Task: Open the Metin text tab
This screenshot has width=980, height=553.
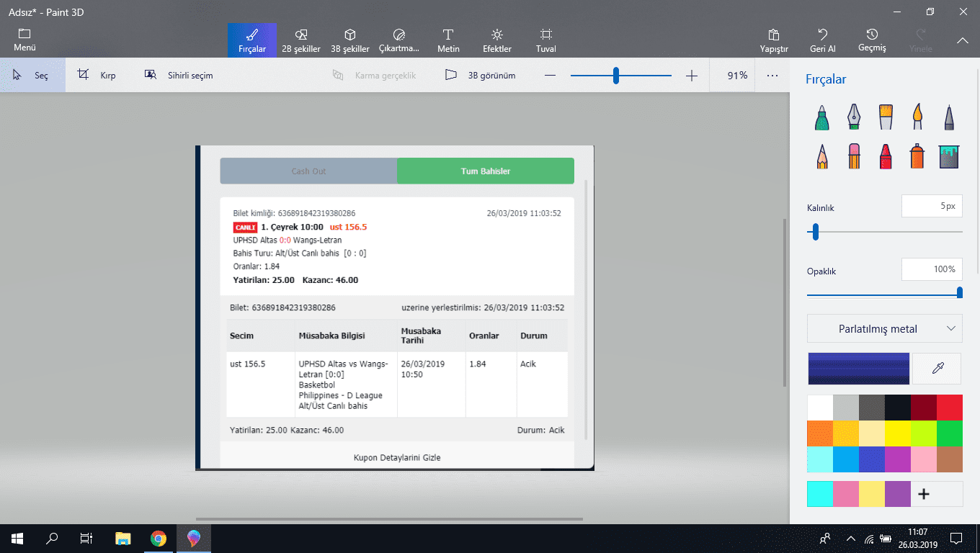Action: click(448, 40)
